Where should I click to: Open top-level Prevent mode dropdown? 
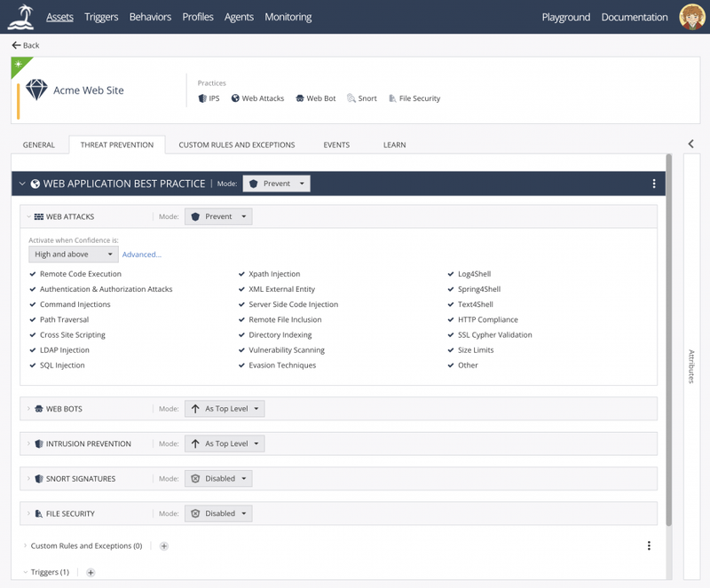(x=276, y=184)
